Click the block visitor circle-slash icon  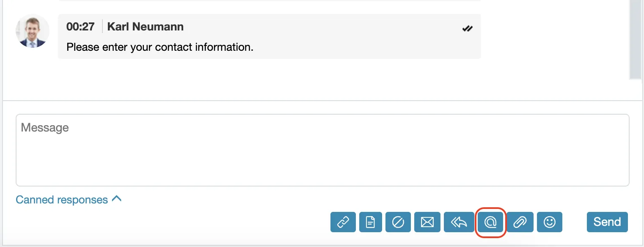(x=398, y=222)
